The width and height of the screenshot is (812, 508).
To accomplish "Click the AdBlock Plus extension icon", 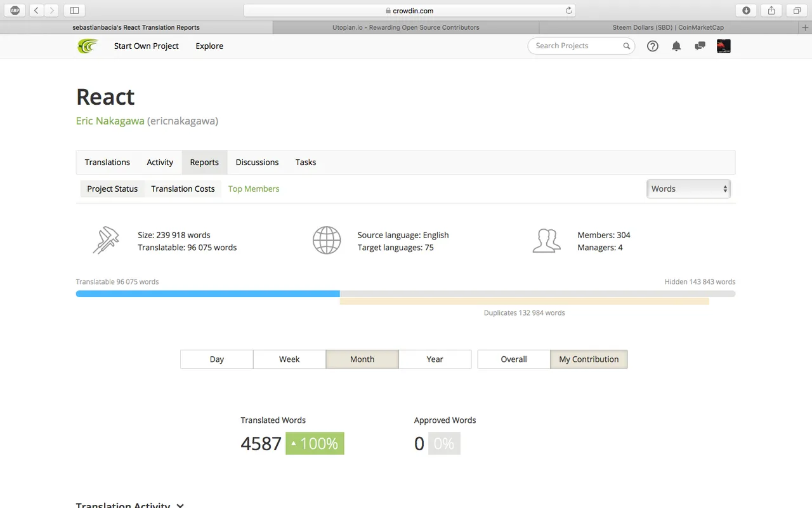I will (x=15, y=10).
